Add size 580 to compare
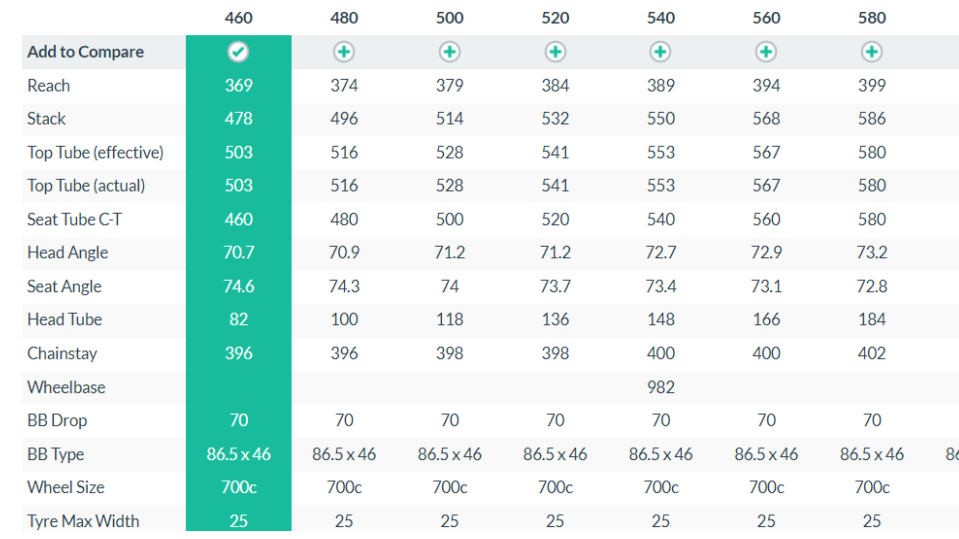Screen dimensions: 959x539 tap(872, 52)
